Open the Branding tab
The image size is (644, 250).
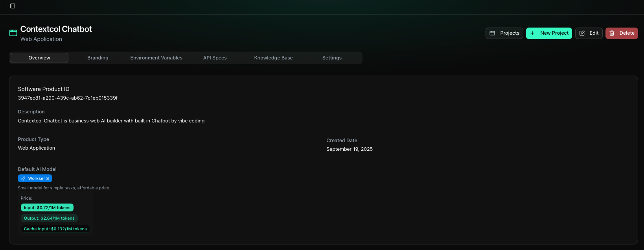98,58
